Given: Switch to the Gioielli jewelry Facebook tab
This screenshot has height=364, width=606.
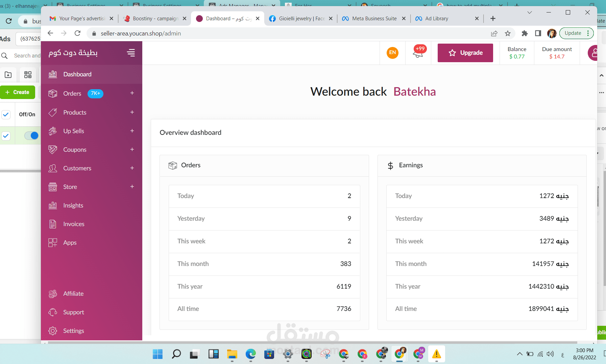Looking at the screenshot, I should [301, 19].
